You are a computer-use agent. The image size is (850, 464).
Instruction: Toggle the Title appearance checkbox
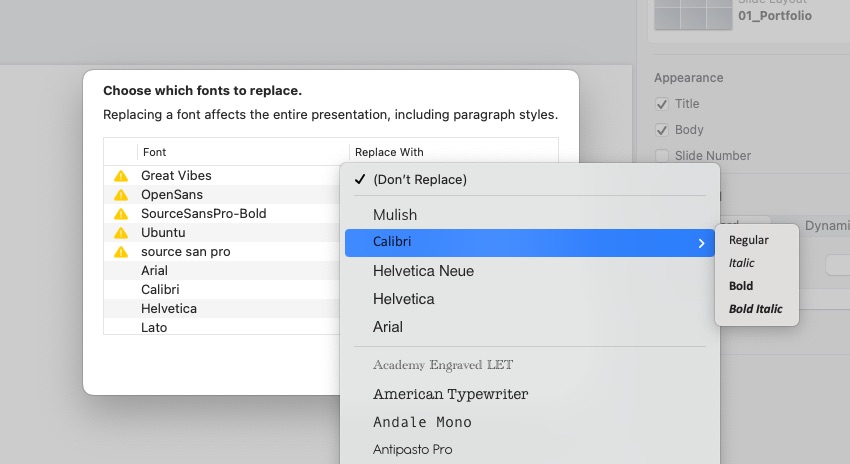(661, 104)
